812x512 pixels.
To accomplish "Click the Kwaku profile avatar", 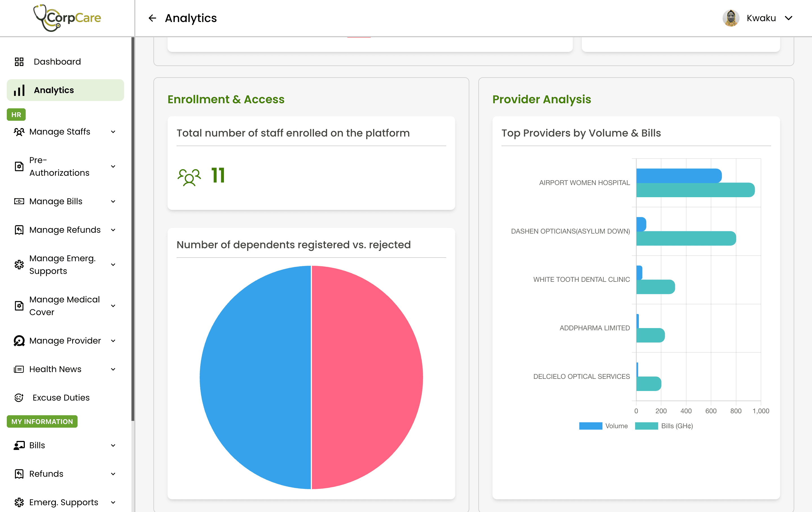I will 731,18.
